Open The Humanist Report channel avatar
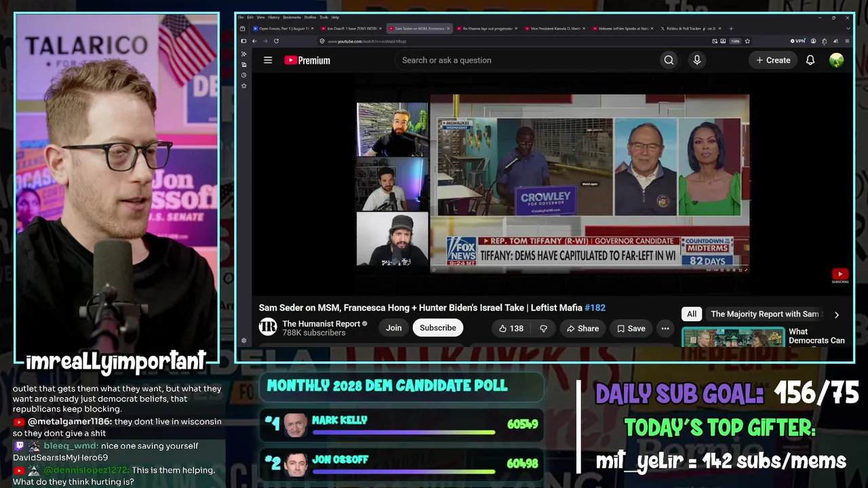 (x=268, y=327)
